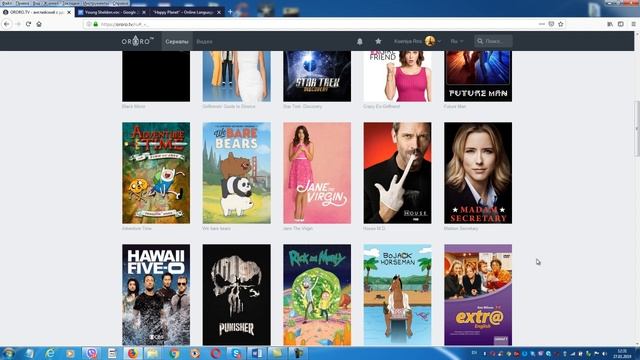Close the Ororo.tv browser tab

[x=69, y=12]
